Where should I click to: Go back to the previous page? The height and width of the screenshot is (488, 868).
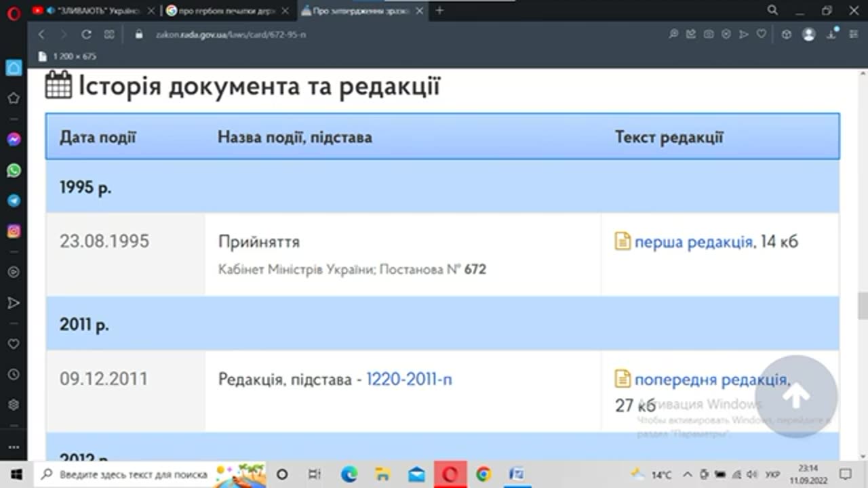click(x=42, y=34)
